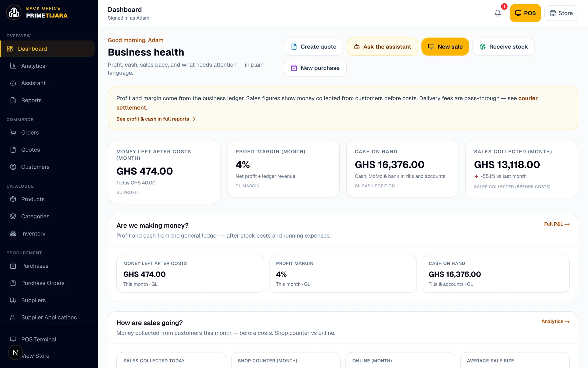The width and height of the screenshot is (588, 368).
Task: Click the yellow POS button in header
Action: (x=525, y=13)
